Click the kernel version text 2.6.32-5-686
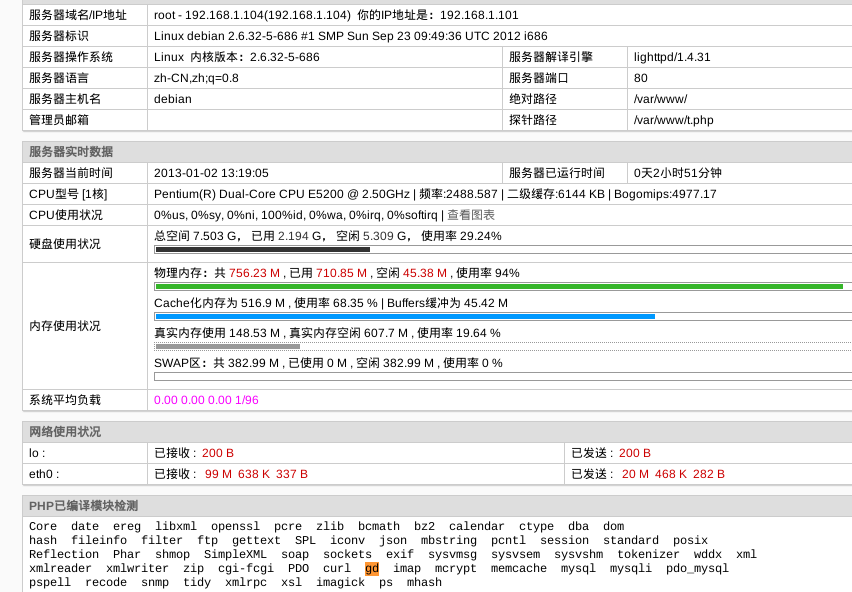The width and height of the screenshot is (852, 592). pyautogui.click(x=285, y=57)
